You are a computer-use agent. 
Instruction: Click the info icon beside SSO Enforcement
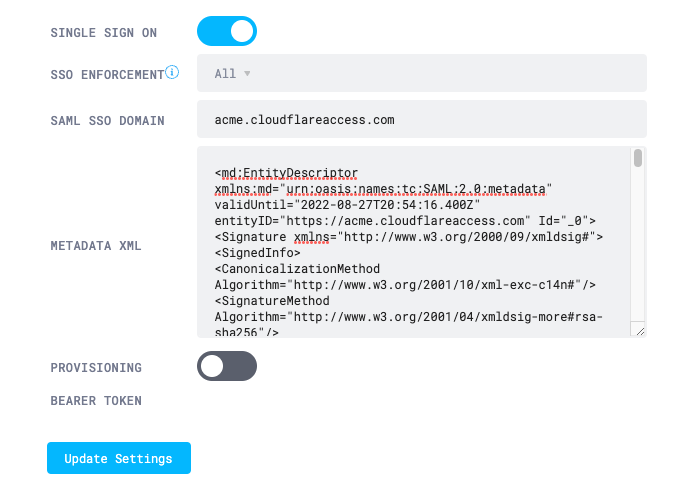coord(172,72)
